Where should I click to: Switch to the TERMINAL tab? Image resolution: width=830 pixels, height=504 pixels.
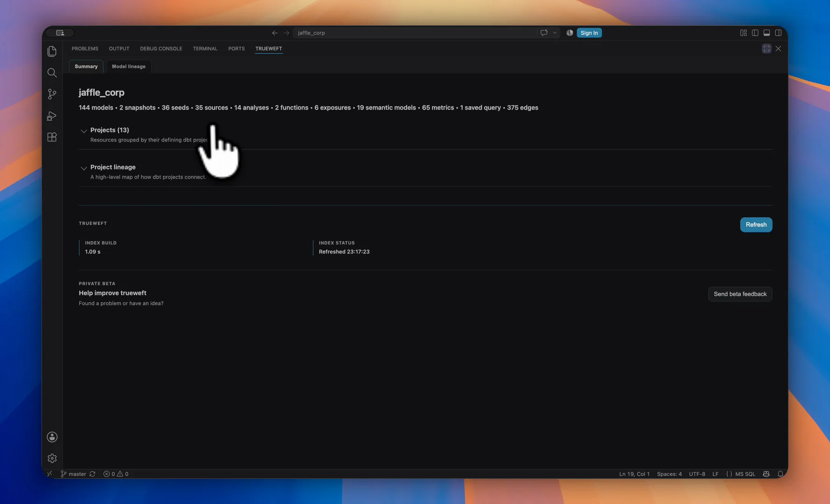tap(205, 49)
